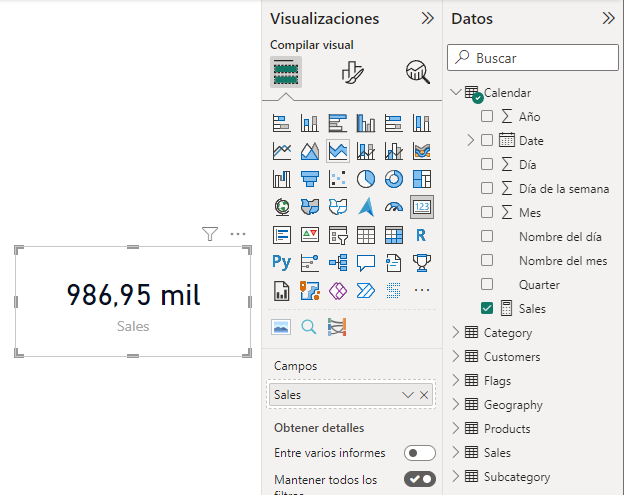Screen dimensions: 624x495
Task: Click the filter icon above the card
Action: [x=209, y=234]
